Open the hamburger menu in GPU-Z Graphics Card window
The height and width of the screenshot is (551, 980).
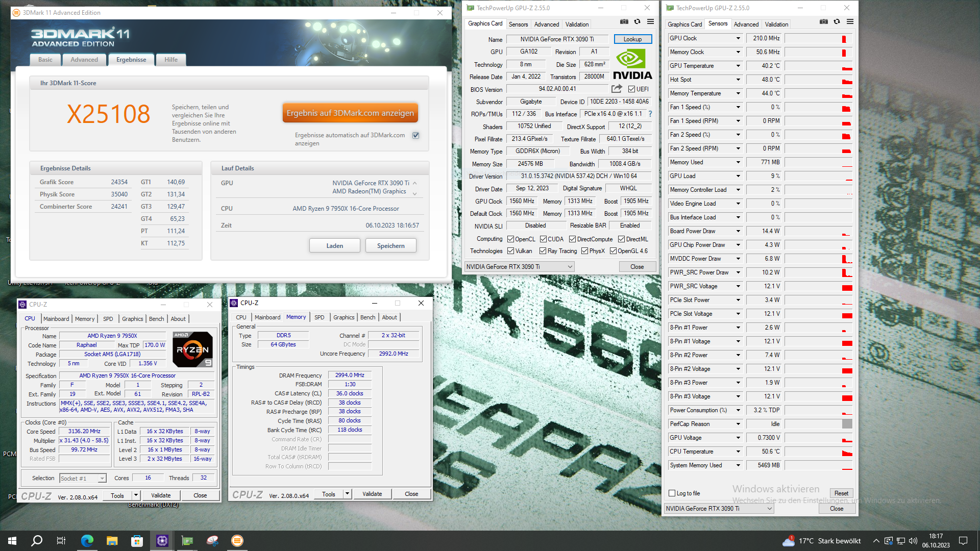click(650, 21)
